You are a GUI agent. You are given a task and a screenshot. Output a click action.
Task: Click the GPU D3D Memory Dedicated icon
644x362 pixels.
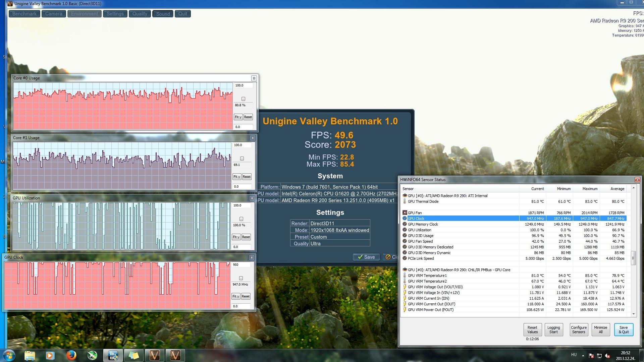tap(405, 247)
